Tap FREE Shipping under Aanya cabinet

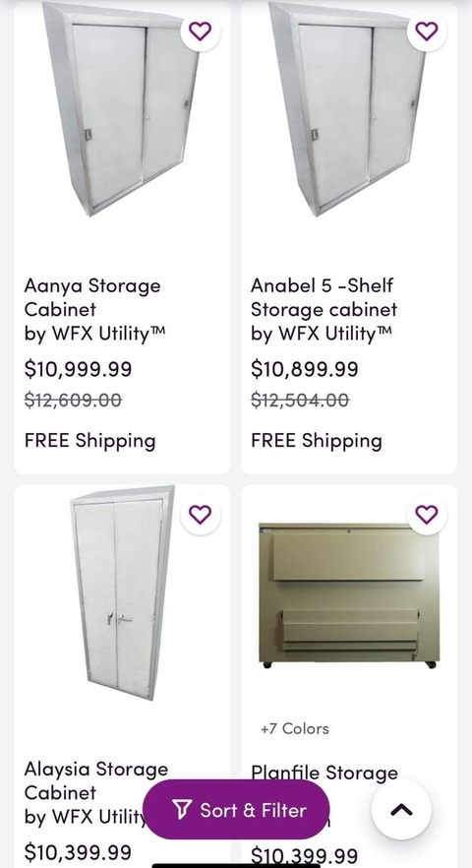(90, 441)
